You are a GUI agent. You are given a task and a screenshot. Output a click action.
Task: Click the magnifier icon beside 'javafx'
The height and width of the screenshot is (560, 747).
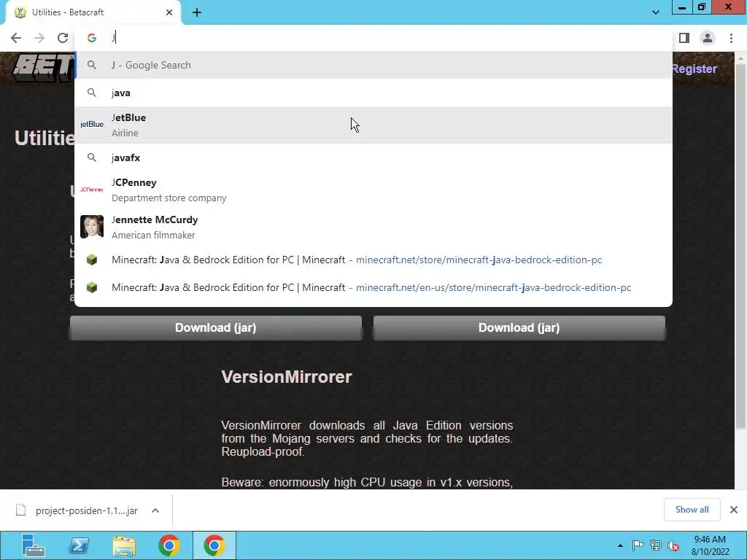pos(92,157)
